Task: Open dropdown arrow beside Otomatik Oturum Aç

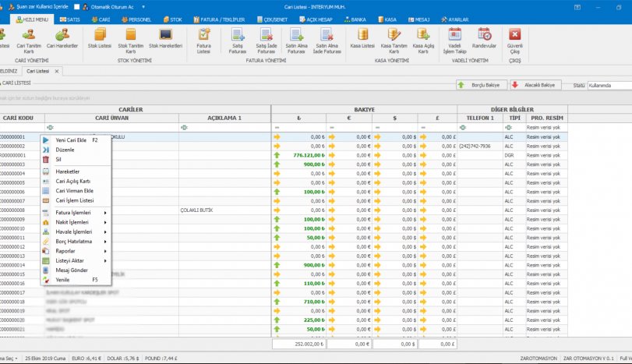Action: click(x=143, y=7)
